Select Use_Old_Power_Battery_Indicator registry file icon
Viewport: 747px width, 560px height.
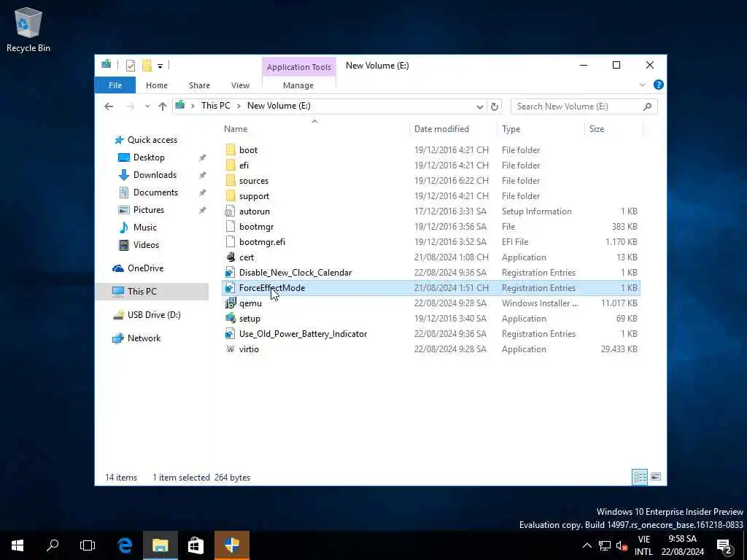pos(231,334)
